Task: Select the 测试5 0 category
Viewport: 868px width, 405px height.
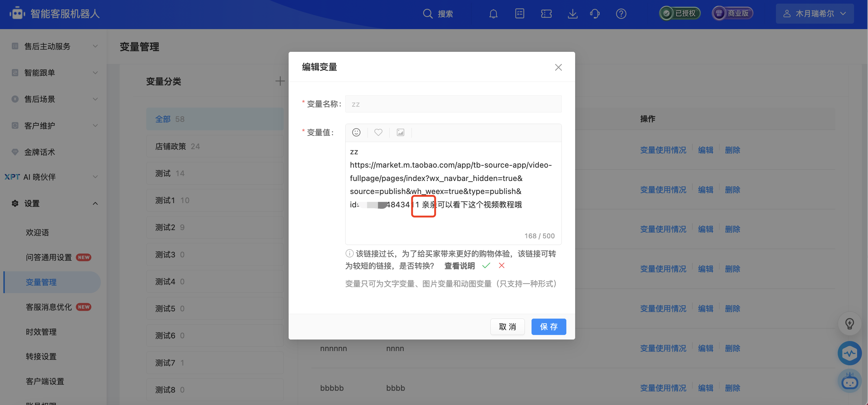Action: click(215, 309)
